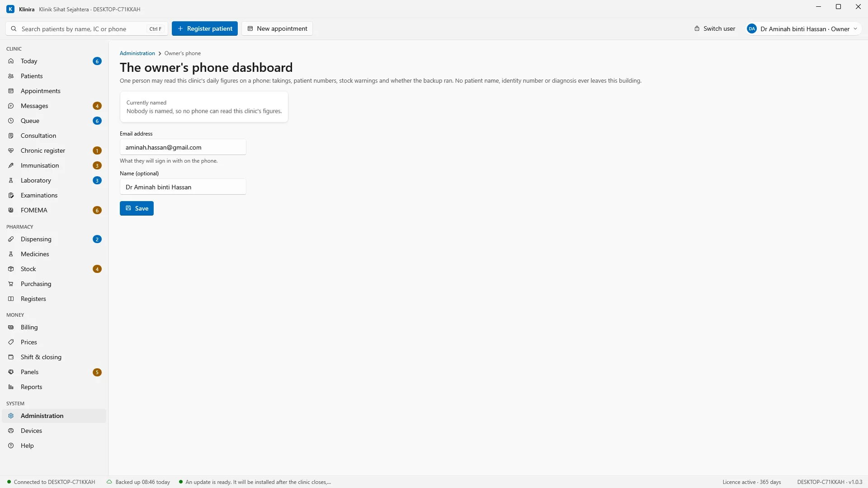The width and height of the screenshot is (868, 488).
Task: Open the Laboratory flask icon
Action: (x=11, y=180)
